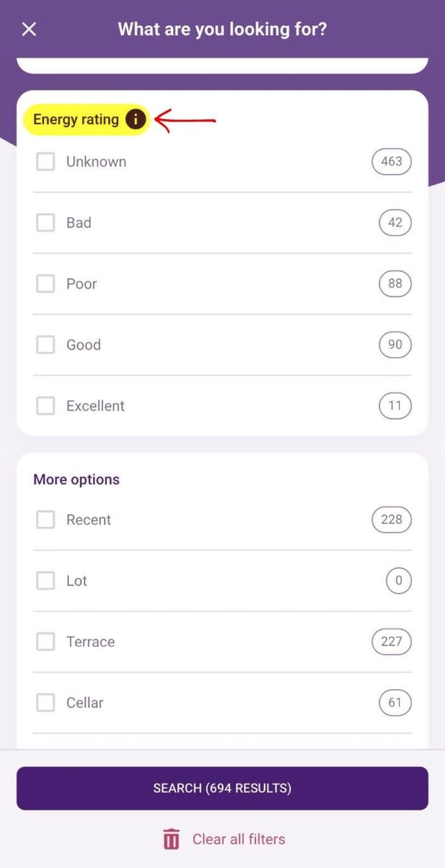This screenshot has height=868, width=445.
Task: Select the Cellar option checkbox
Action: pos(45,703)
